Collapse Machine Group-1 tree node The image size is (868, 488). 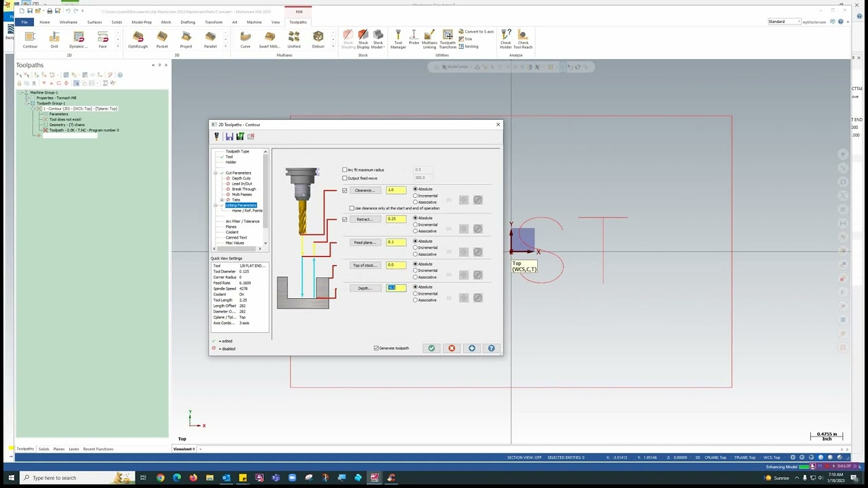click(x=22, y=92)
